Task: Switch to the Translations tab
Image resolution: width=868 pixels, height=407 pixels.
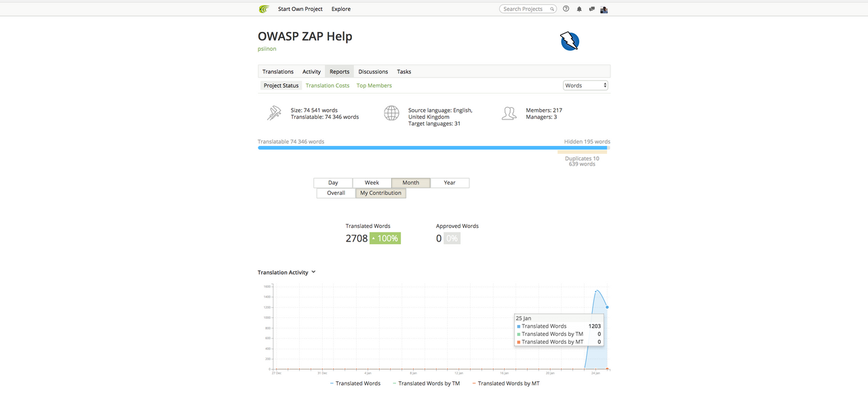Action: 278,71
